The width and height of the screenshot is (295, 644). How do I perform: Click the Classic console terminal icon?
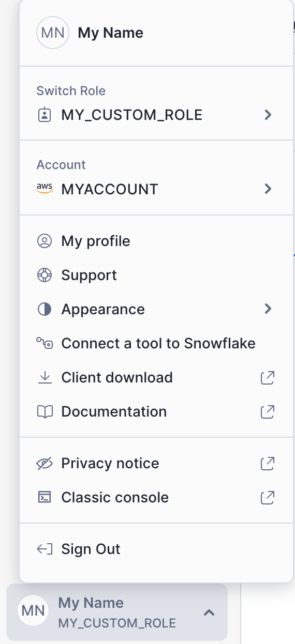(x=45, y=498)
